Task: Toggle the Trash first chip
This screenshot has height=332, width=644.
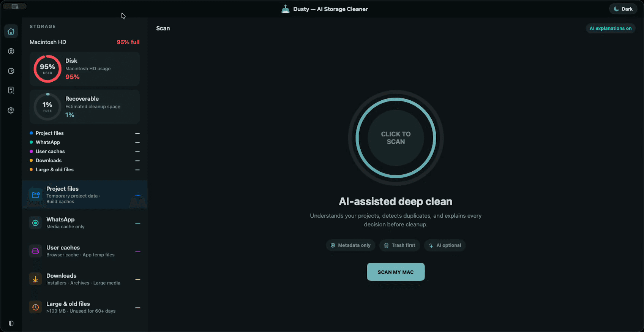Action: [399, 245]
